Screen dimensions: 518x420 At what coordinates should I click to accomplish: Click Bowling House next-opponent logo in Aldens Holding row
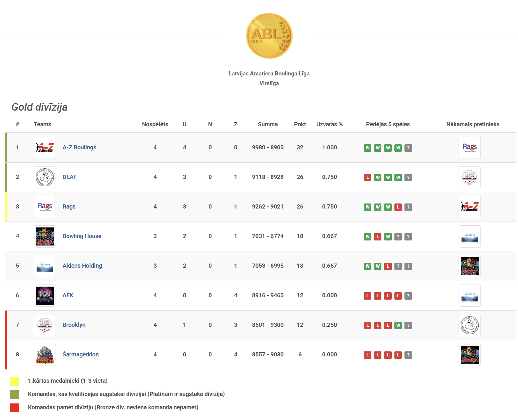(470, 266)
